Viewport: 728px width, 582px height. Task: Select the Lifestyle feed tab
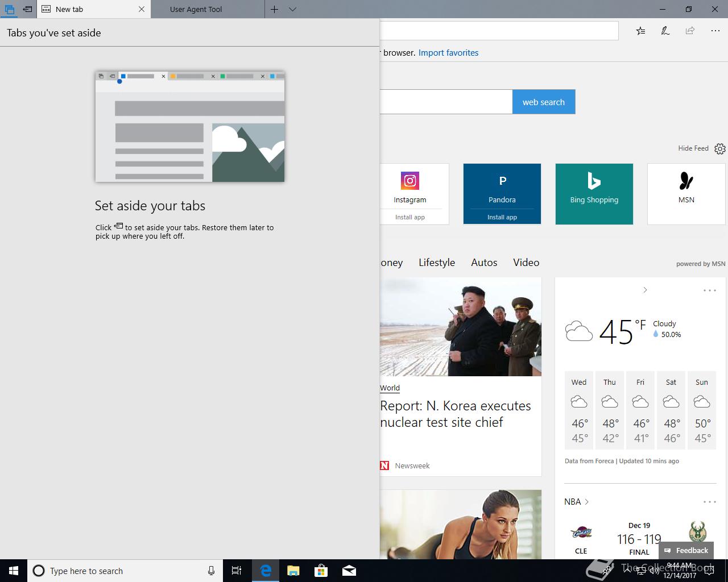tap(437, 263)
